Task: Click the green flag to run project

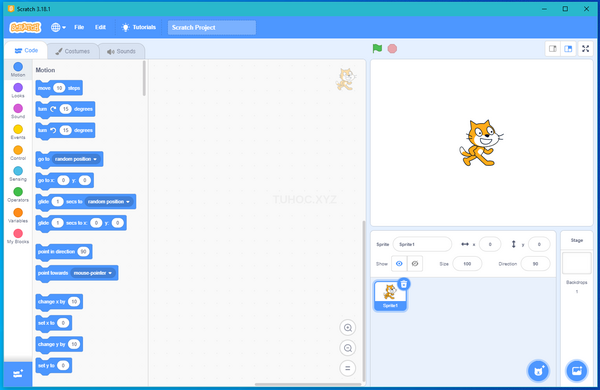Action: point(377,49)
